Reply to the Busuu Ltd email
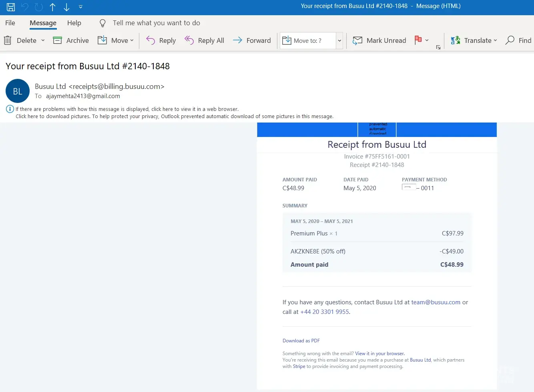The width and height of the screenshot is (534, 392). coord(161,40)
